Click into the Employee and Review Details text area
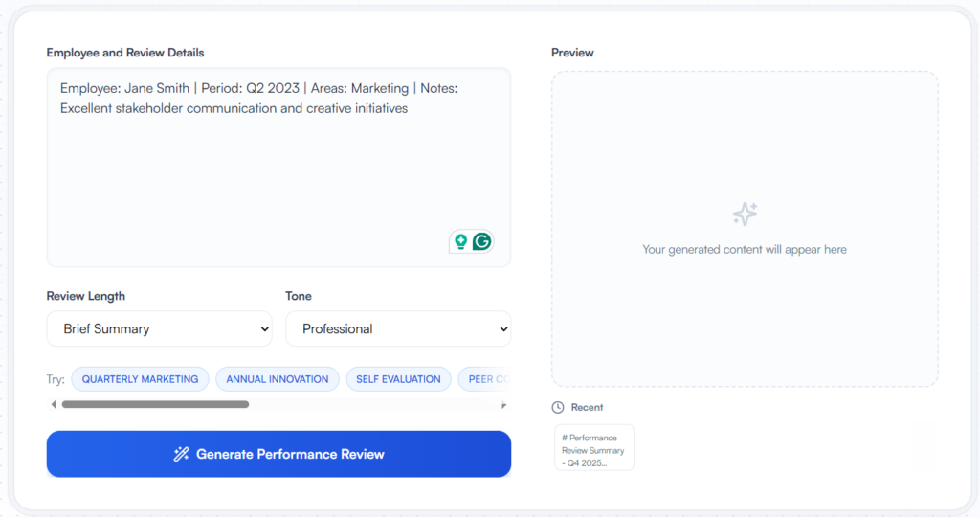This screenshot has height=518, width=980. (278, 168)
